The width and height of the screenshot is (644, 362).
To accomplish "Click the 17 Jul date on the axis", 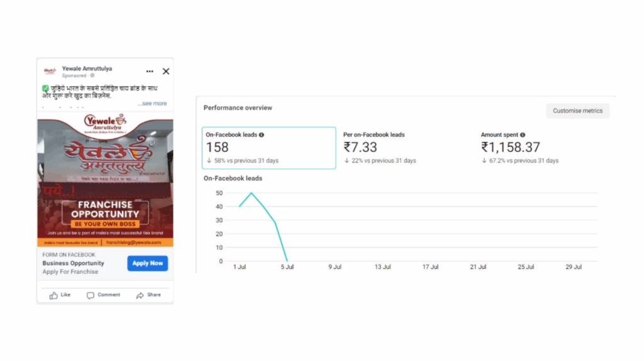I will pyautogui.click(x=430, y=267).
